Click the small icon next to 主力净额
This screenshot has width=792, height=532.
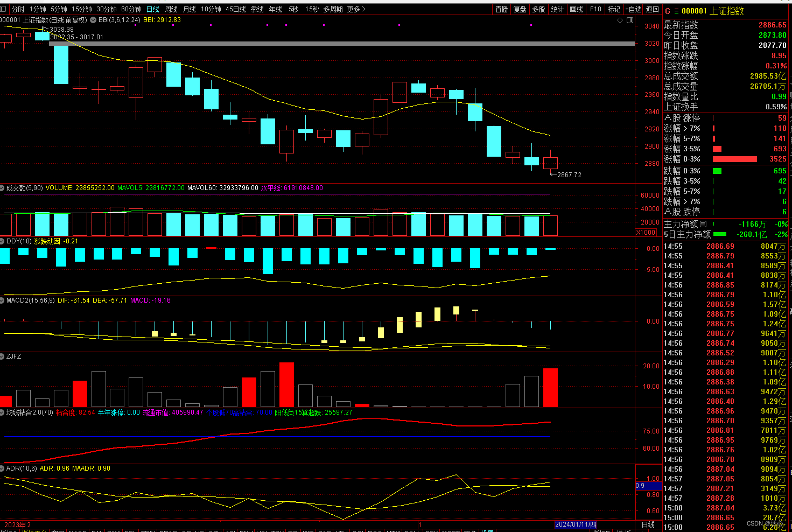pos(703,224)
